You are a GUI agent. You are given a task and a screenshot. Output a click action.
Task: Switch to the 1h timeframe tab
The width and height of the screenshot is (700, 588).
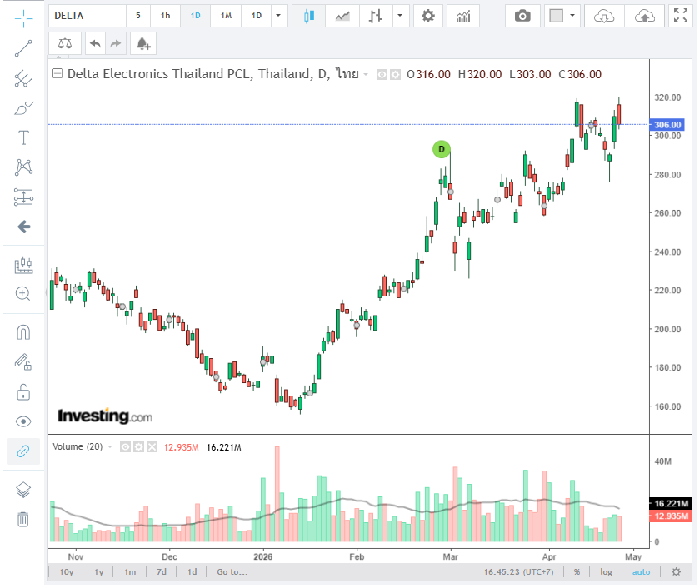click(164, 15)
